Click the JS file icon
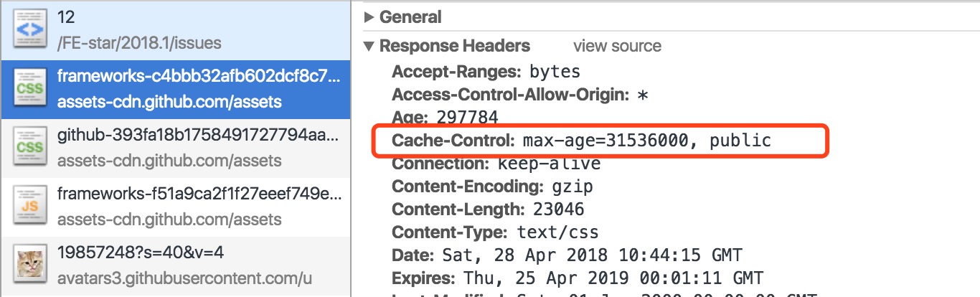The width and height of the screenshot is (980, 297). tap(29, 207)
